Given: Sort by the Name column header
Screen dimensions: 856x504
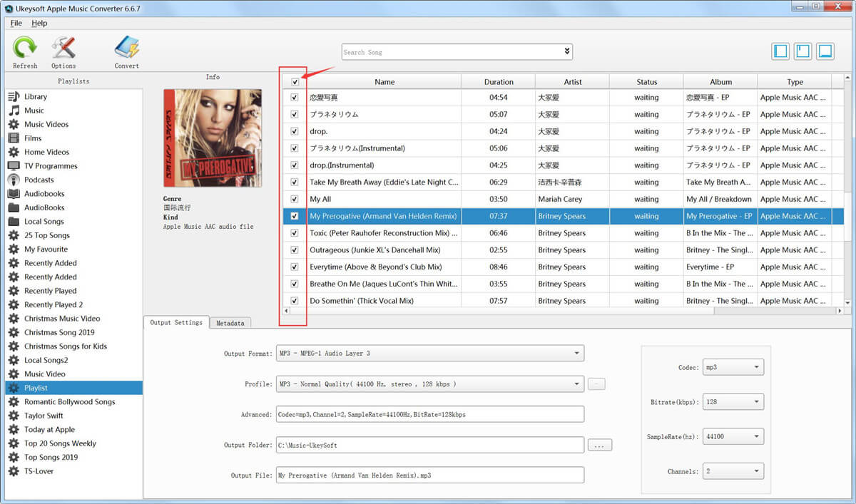Looking at the screenshot, I should pyautogui.click(x=384, y=82).
